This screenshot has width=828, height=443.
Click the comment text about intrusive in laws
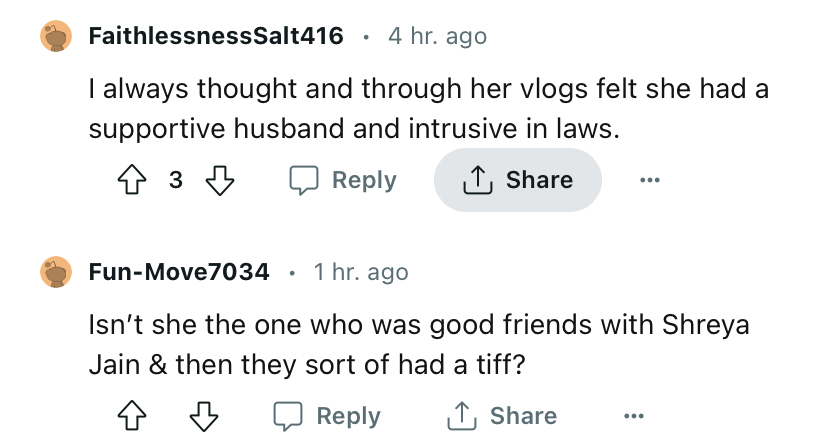pyautogui.click(x=428, y=110)
